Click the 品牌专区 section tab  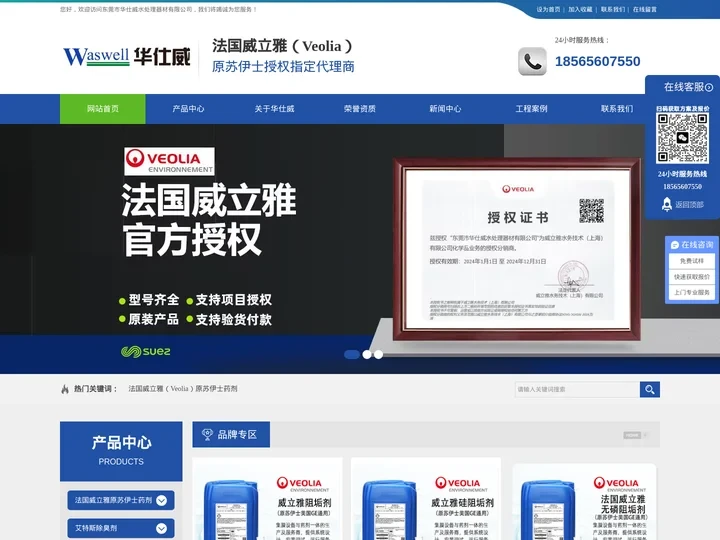[x=231, y=434]
